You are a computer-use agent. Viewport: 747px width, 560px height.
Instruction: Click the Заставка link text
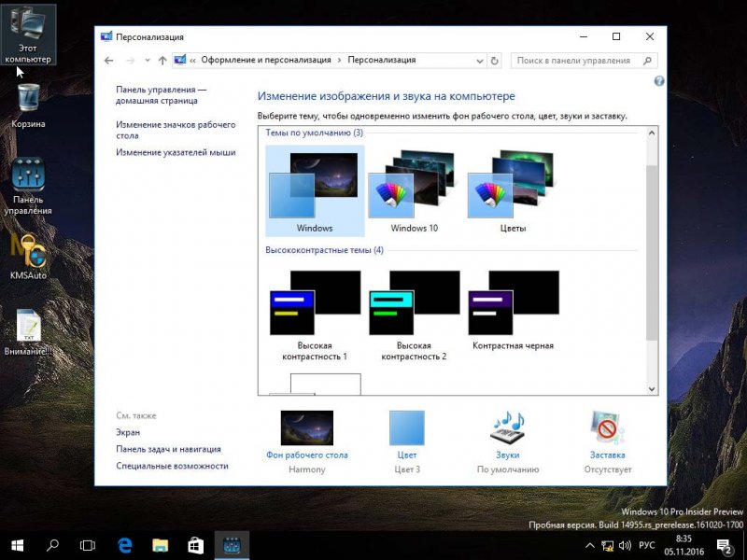(608, 455)
